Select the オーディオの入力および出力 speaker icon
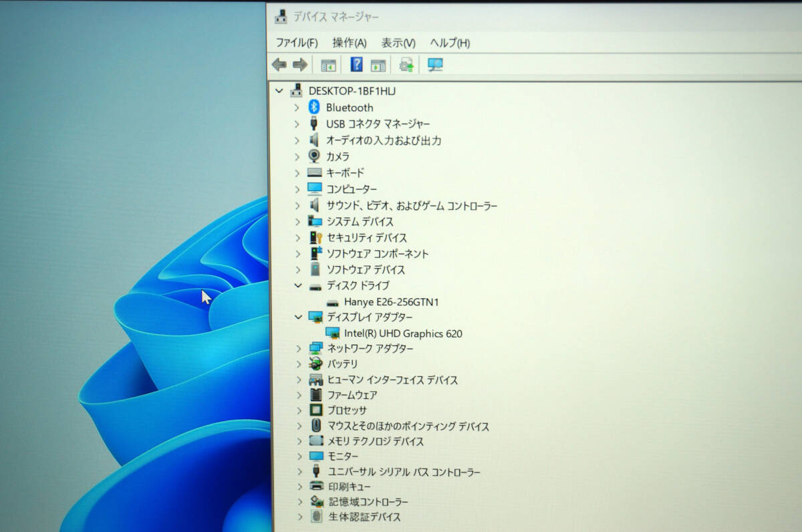The height and width of the screenshot is (532, 802). [314, 140]
